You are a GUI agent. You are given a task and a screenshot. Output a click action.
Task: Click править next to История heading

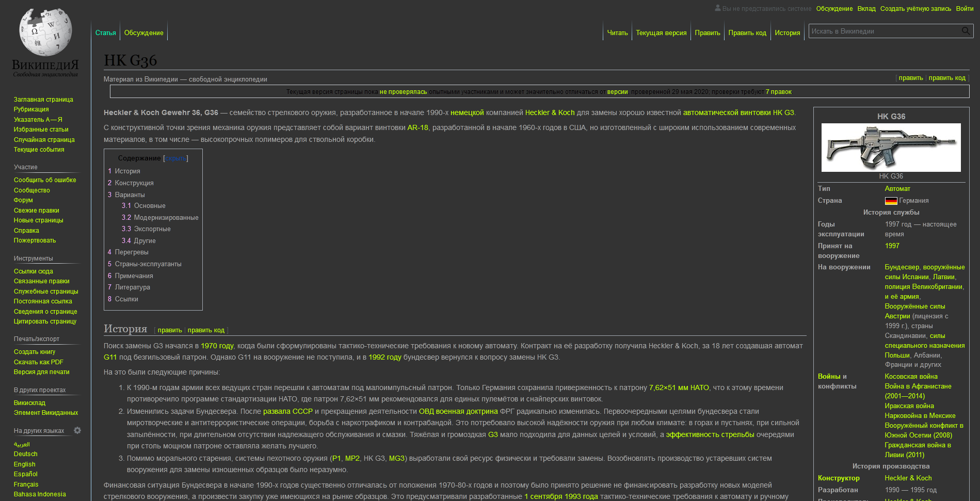tap(170, 330)
